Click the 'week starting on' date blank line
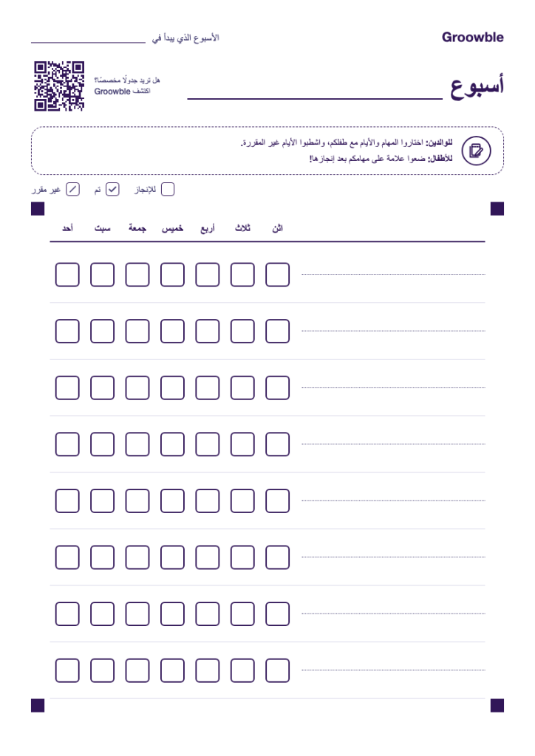 click(88, 42)
